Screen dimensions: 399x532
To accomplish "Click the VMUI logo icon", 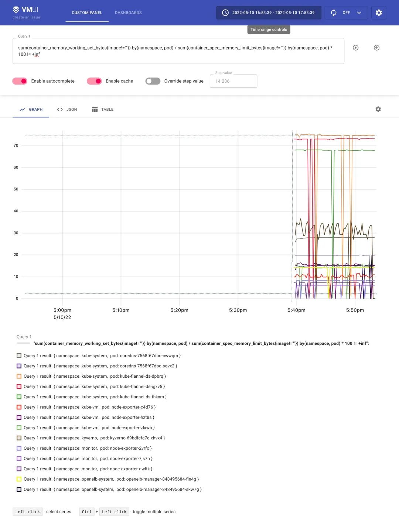I will coord(16,10).
